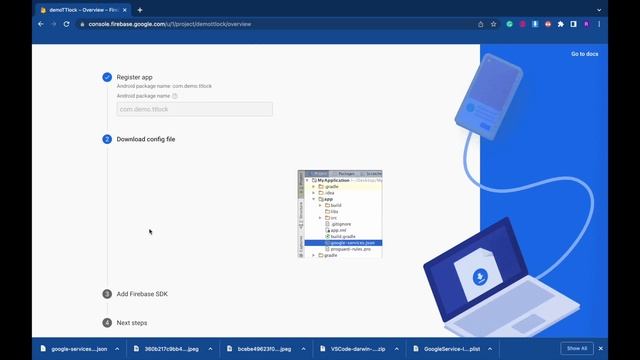Open the Register app step
Image resolution: width=640 pixels, height=360 pixels.
pos(134,77)
